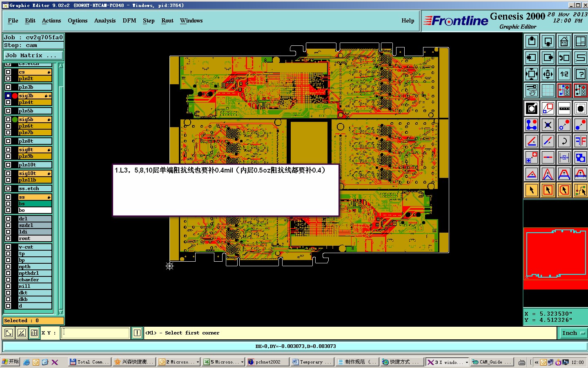Open the grid display icon
This screenshot has height=368, width=588.
(x=548, y=90)
